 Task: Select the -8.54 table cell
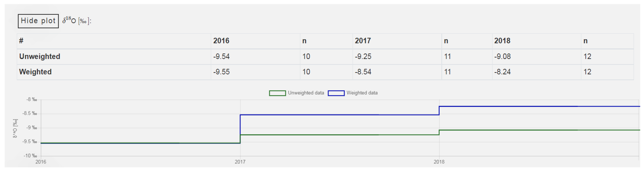363,72
